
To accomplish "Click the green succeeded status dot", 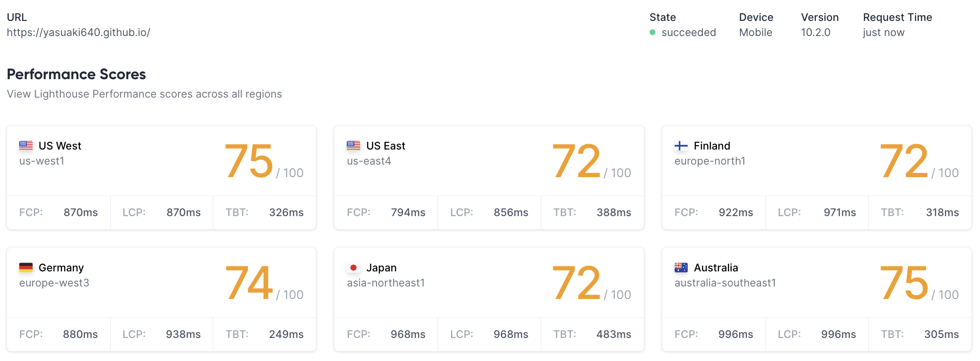I will (653, 32).
